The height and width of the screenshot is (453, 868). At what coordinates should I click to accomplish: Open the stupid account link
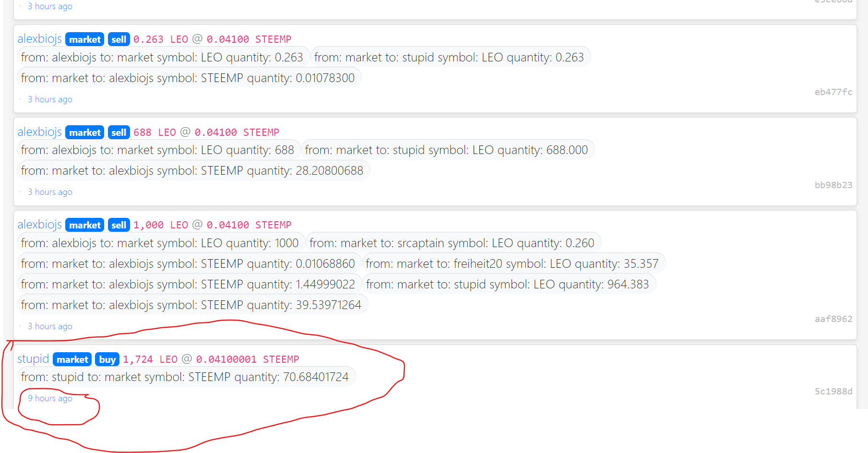[x=33, y=358]
